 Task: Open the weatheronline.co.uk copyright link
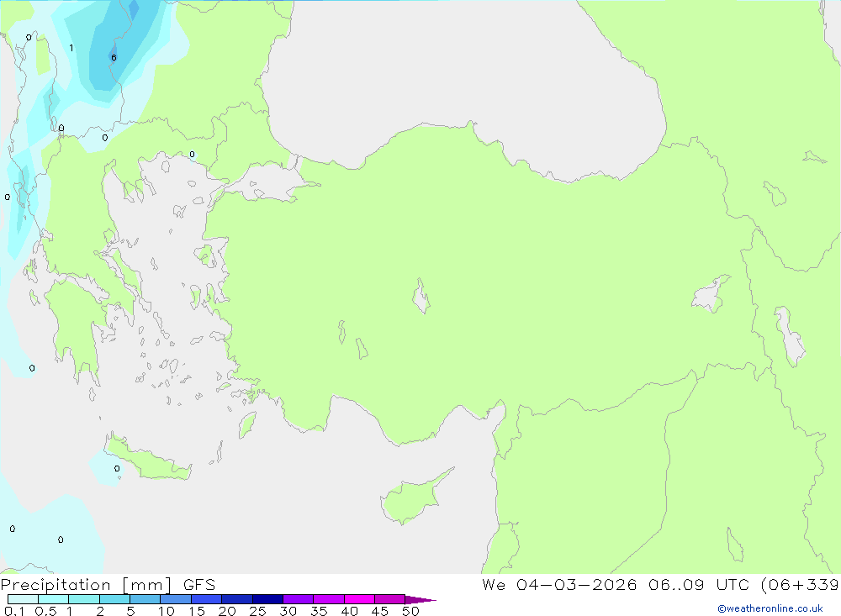coord(770,608)
